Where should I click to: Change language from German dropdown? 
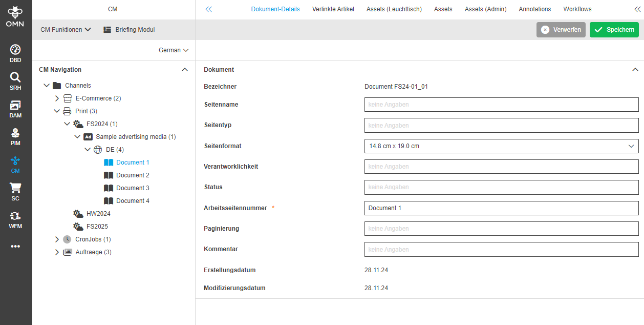[x=174, y=50]
